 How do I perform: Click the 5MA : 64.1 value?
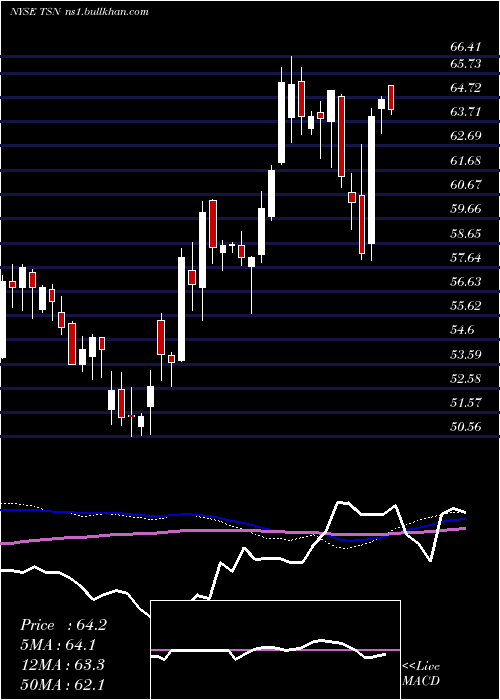point(58,645)
